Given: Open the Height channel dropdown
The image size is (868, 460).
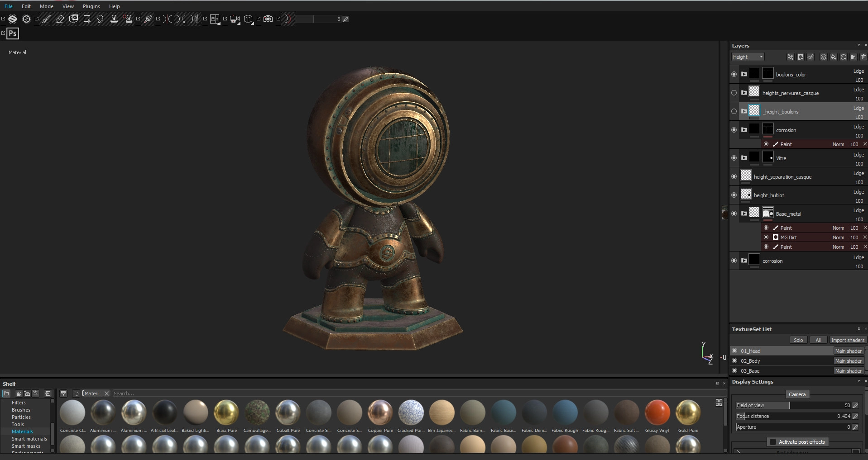Looking at the screenshot, I should click(x=748, y=57).
